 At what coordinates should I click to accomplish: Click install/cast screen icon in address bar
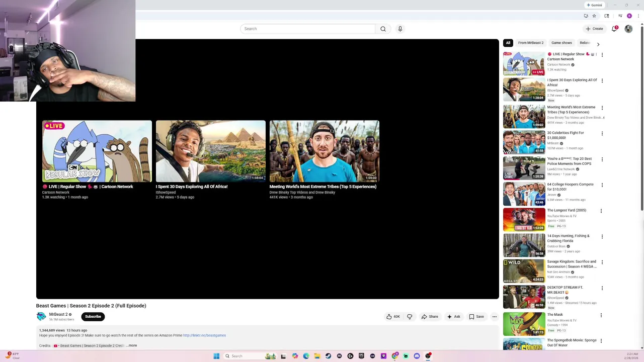(x=586, y=16)
